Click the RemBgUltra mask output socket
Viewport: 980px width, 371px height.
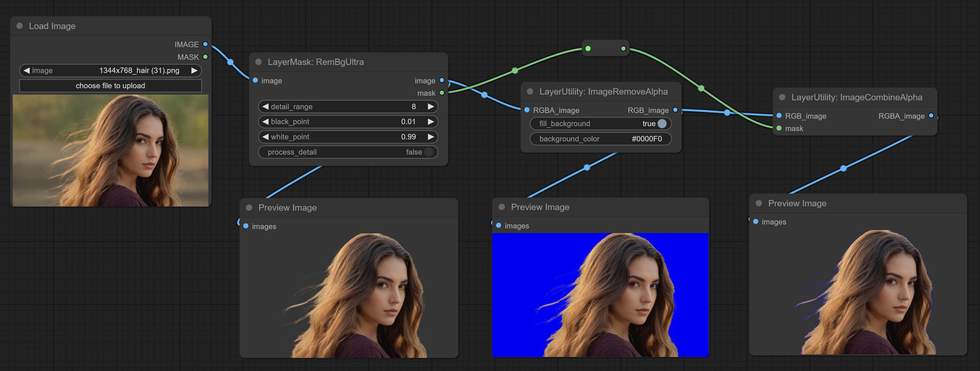pos(442,93)
